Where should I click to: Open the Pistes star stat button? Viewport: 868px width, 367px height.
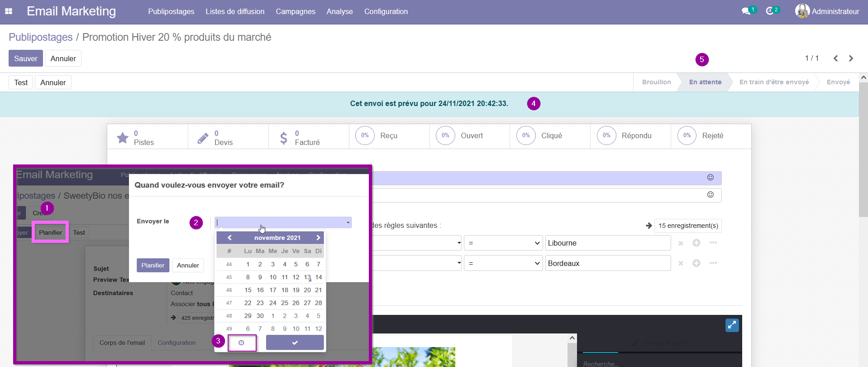coord(148,137)
